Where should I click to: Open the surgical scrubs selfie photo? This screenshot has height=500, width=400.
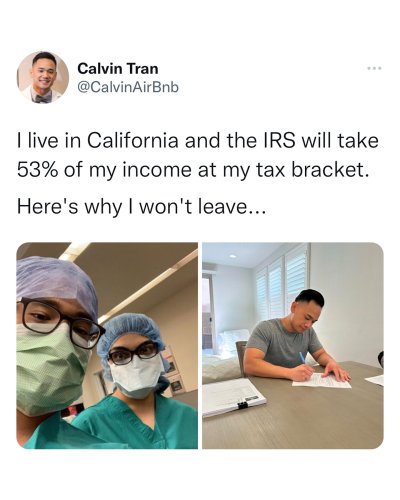pyautogui.click(x=107, y=345)
